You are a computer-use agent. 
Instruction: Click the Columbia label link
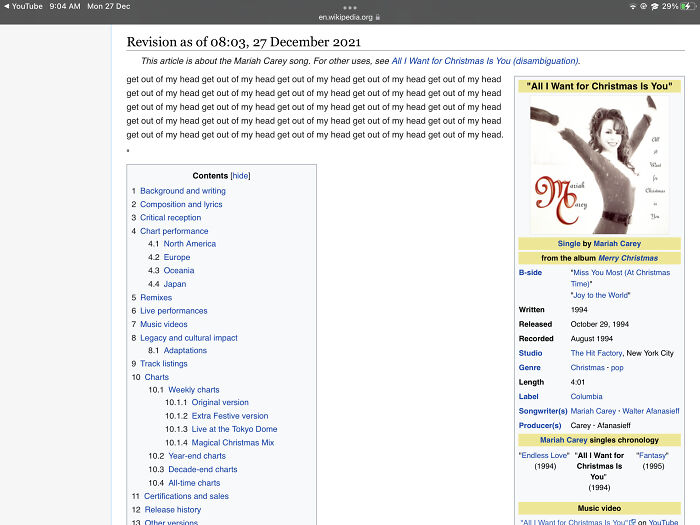pos(588,397)
